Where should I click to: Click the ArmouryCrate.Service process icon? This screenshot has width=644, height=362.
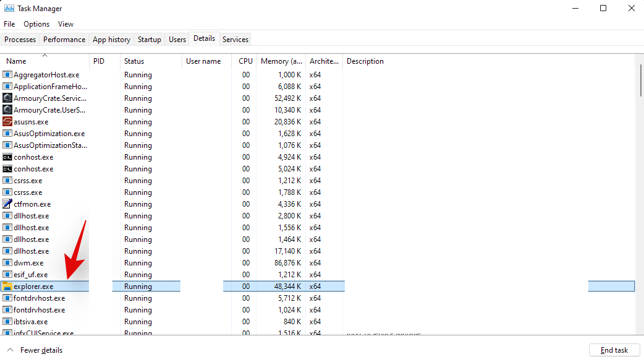pos(7,98)
